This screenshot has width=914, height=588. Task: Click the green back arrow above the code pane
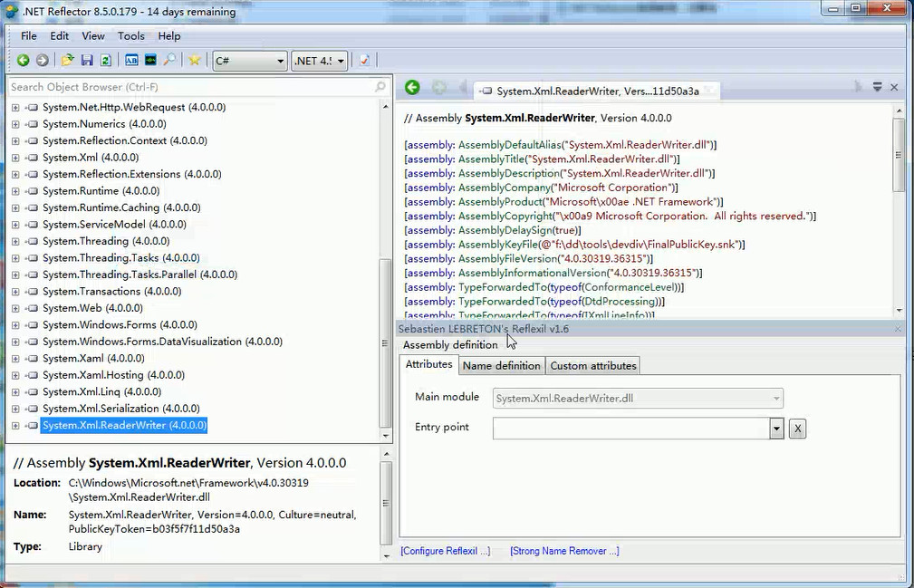tap(412, 87)
